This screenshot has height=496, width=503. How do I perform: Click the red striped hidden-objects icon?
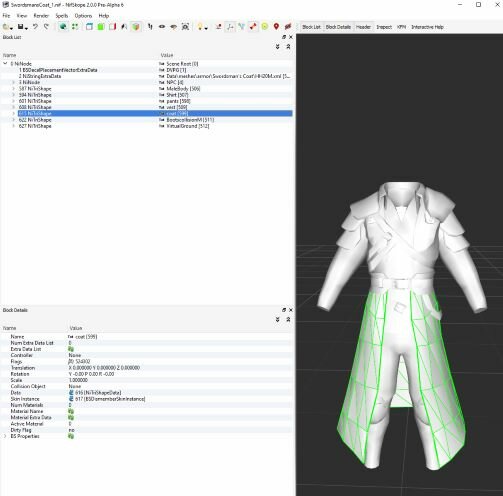click(x=288, y=27)
